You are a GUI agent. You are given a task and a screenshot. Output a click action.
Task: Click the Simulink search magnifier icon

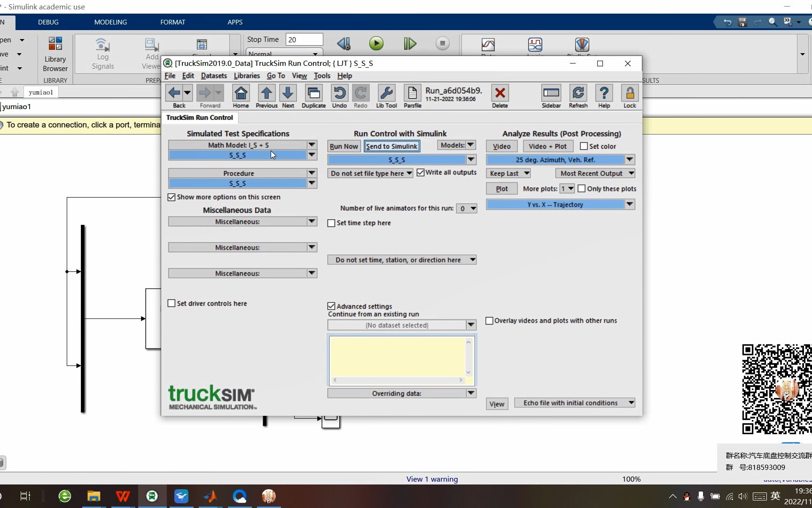773,22
